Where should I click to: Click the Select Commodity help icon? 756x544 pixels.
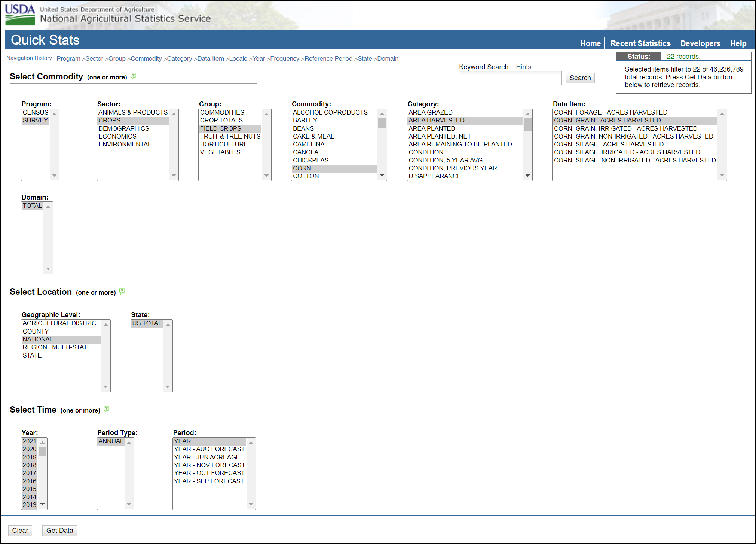(x=133, y=76)
